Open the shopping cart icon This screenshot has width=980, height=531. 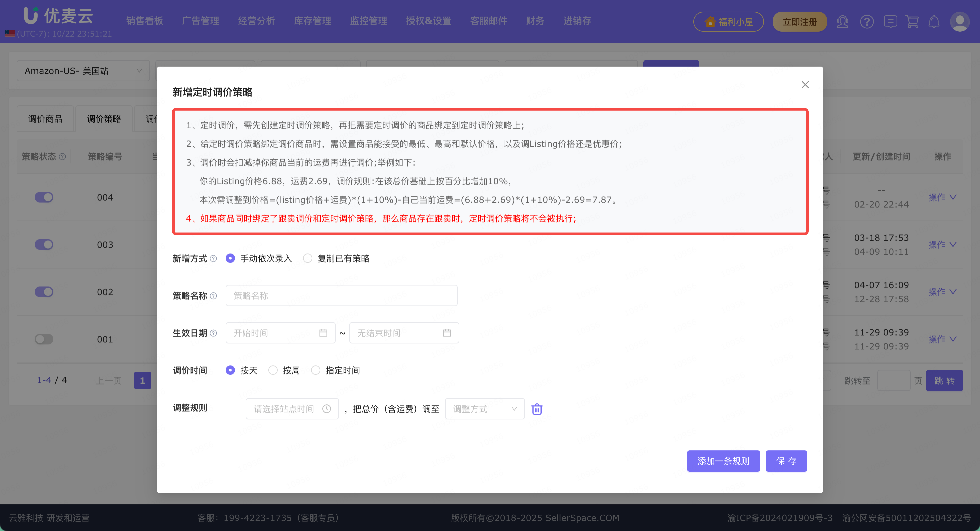click(x=912, y=22)
